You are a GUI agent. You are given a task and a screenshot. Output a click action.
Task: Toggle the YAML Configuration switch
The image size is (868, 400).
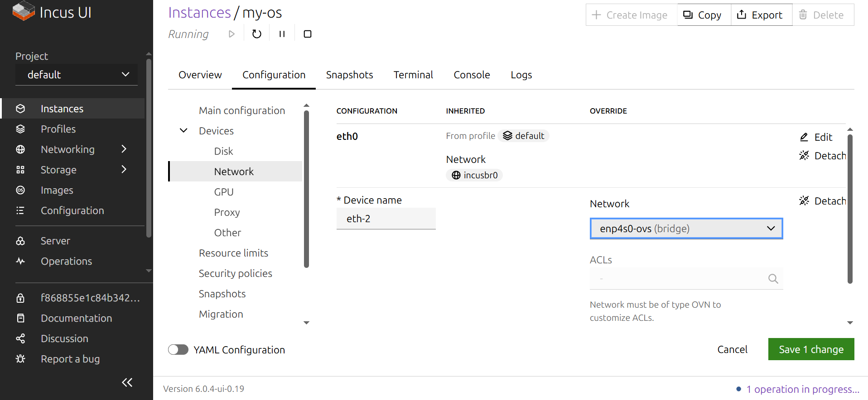tap(178, 350)
